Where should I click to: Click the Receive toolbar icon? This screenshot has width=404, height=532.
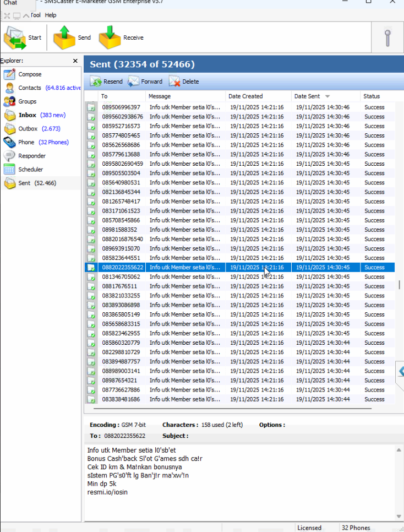pos(110,37)
